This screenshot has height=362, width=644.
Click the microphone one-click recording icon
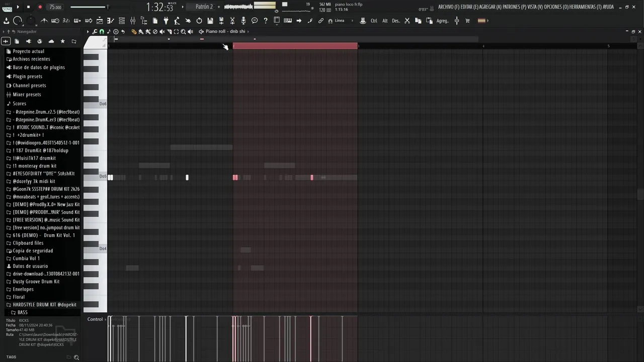click(x=244, y=21)
